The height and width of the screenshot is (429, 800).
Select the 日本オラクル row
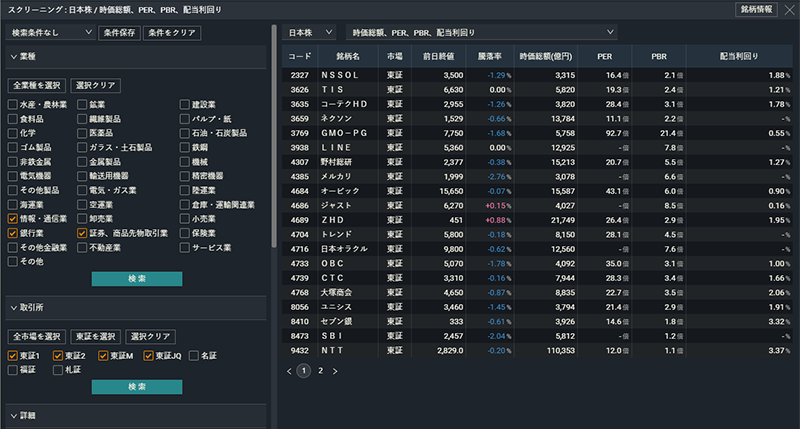coord(537,249)
